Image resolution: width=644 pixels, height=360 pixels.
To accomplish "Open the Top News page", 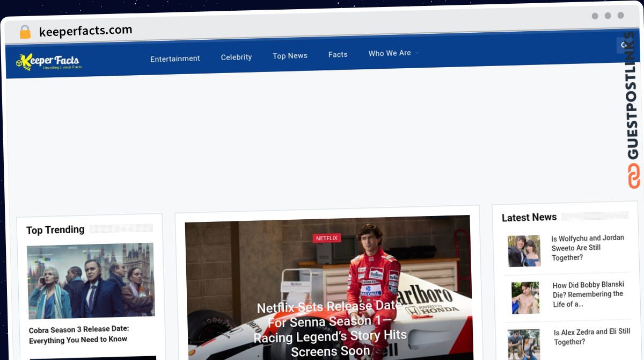I will 290,56.
